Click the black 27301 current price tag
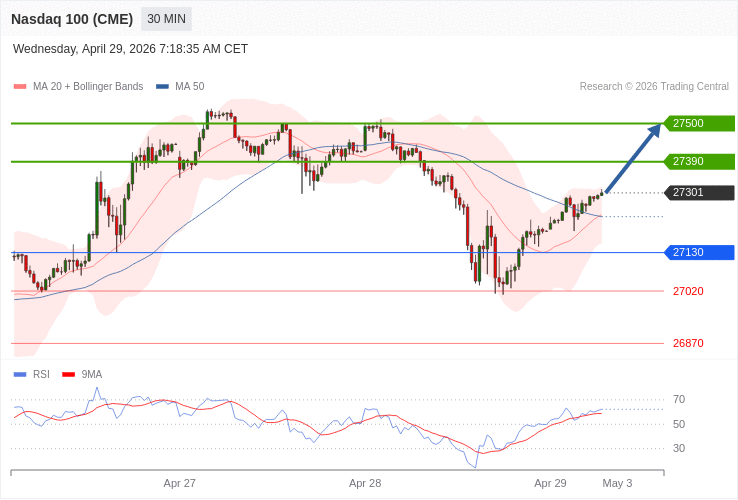Screen dimensions: 738x500 699,192
